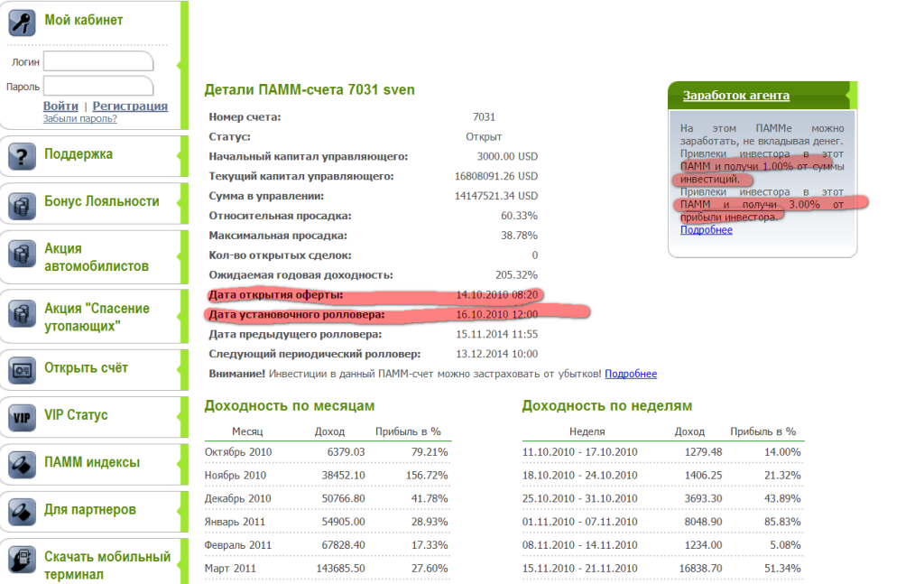Click Забыли пароль? link
This screenshot has width=924, height=584.
pyautogui.click(x=80, y=118)
